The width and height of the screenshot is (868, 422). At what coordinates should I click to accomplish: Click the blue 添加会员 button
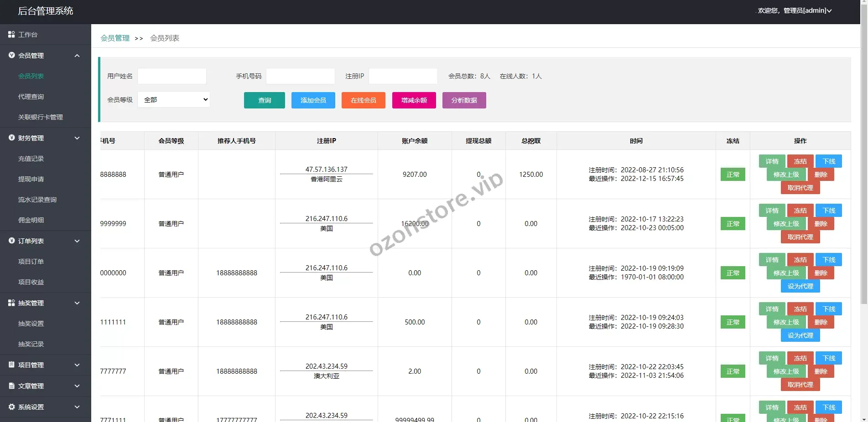coord(313,100)
